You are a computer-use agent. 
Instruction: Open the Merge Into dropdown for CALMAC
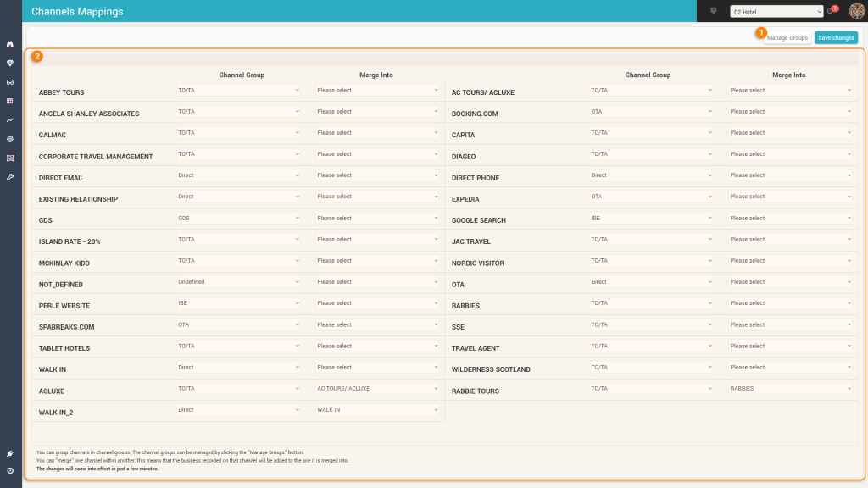click(x=377, y=133)
